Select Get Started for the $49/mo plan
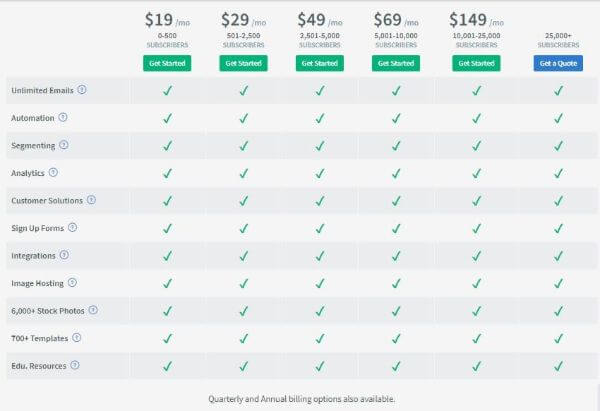The image size is (600, 411). 320,63
